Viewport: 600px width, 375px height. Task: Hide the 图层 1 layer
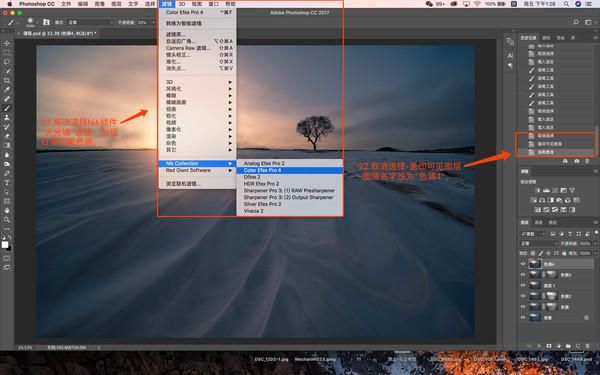[x=523, y=285]
